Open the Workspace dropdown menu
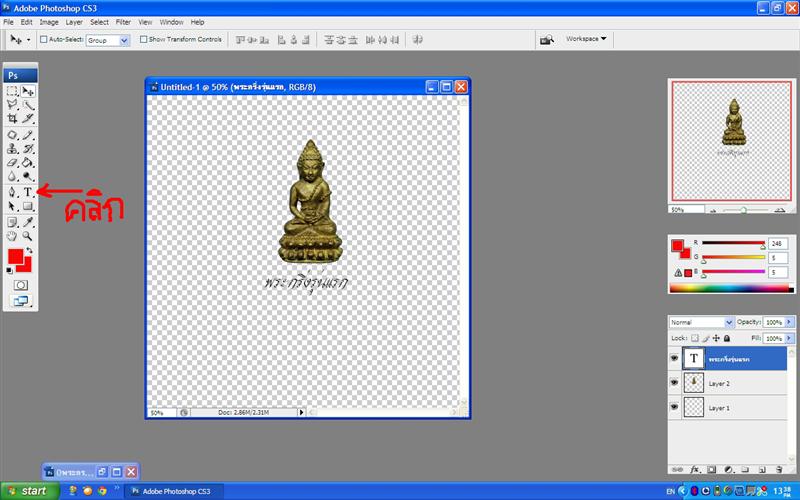800x500 pixels. (x=586, y=39)
